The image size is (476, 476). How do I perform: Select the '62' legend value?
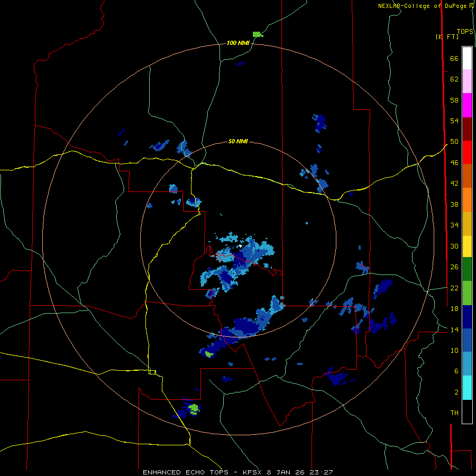(x=454, y=79)
